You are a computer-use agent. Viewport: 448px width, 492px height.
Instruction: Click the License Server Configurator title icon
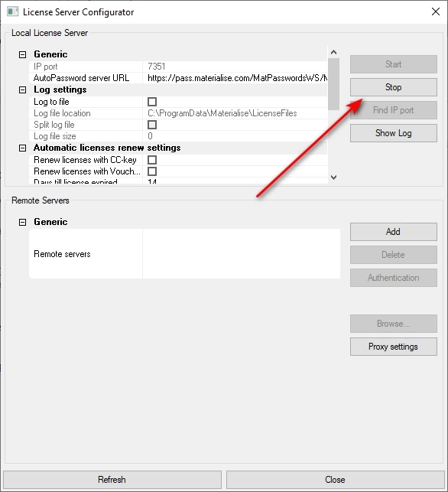[x=13, y=11]
